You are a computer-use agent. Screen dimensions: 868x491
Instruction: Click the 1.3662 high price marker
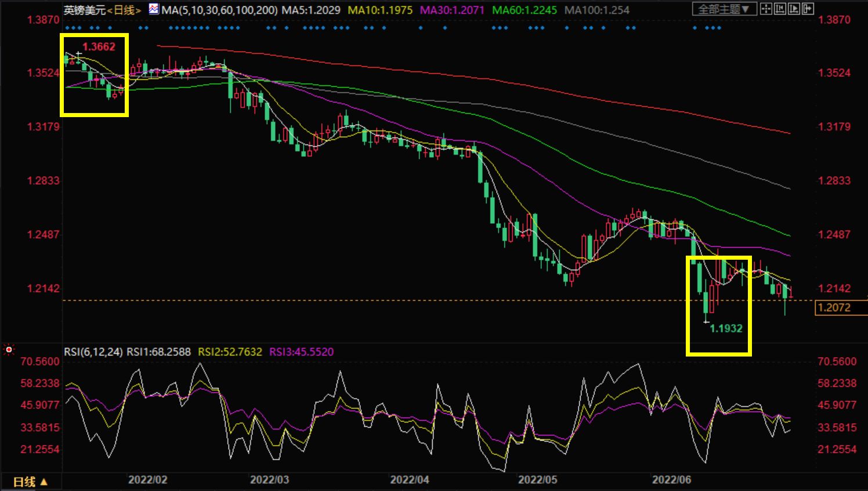pyautogui.click(x=99, y=47)
